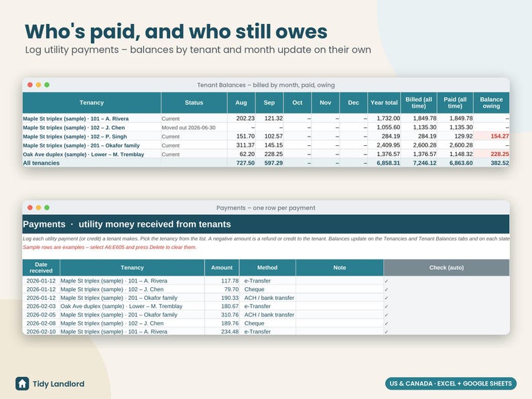Click the All tenancies total row label
This screenshot has width=532, height=399.
[x=41, y=163]
